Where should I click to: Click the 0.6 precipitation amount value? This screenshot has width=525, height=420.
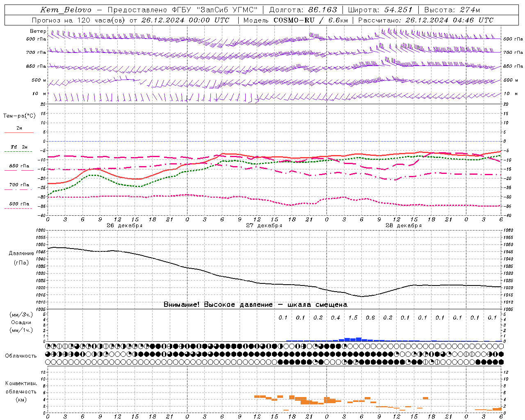[370, 317]
